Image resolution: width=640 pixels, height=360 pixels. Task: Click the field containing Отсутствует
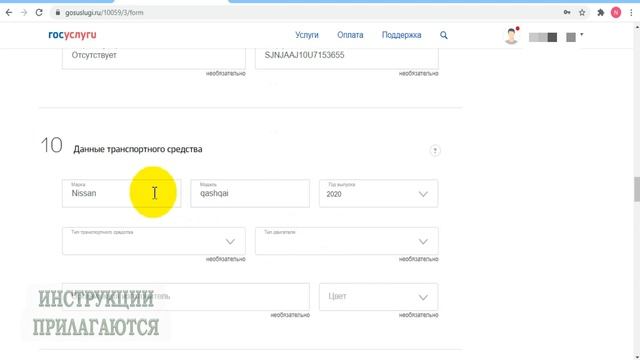(154, 58)
